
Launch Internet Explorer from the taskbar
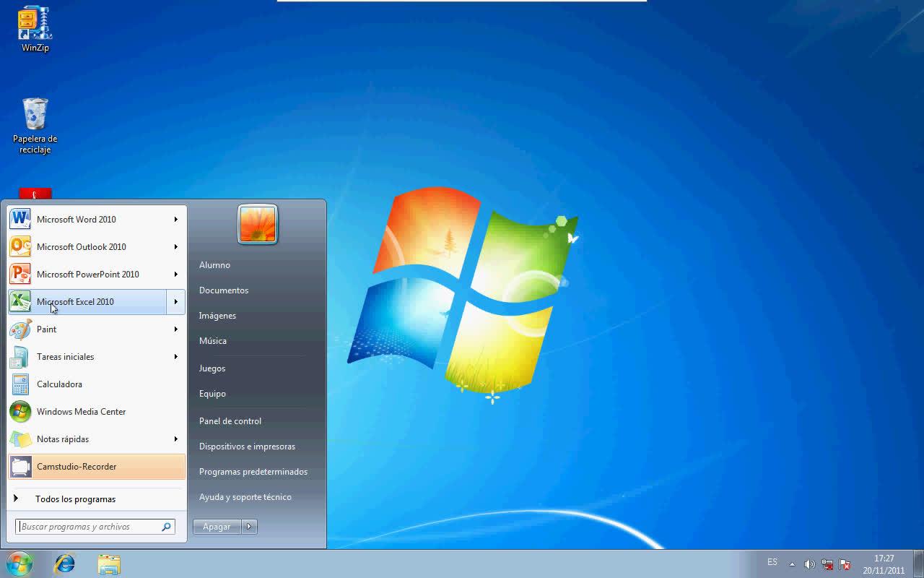pos(65,564)
